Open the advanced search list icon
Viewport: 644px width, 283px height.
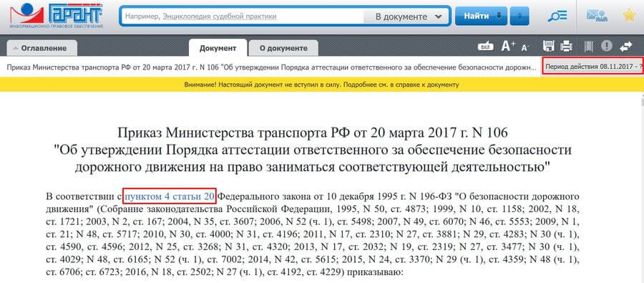click(557, 16)
